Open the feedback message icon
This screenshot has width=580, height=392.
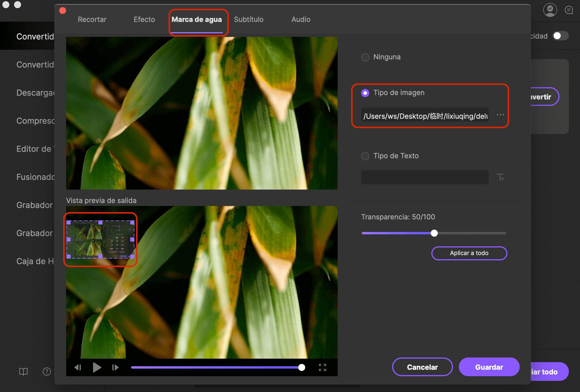[569, 10]
